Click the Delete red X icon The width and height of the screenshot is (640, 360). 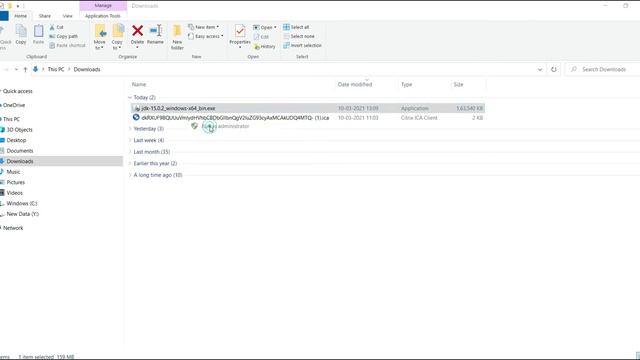(x=138, y=31)
